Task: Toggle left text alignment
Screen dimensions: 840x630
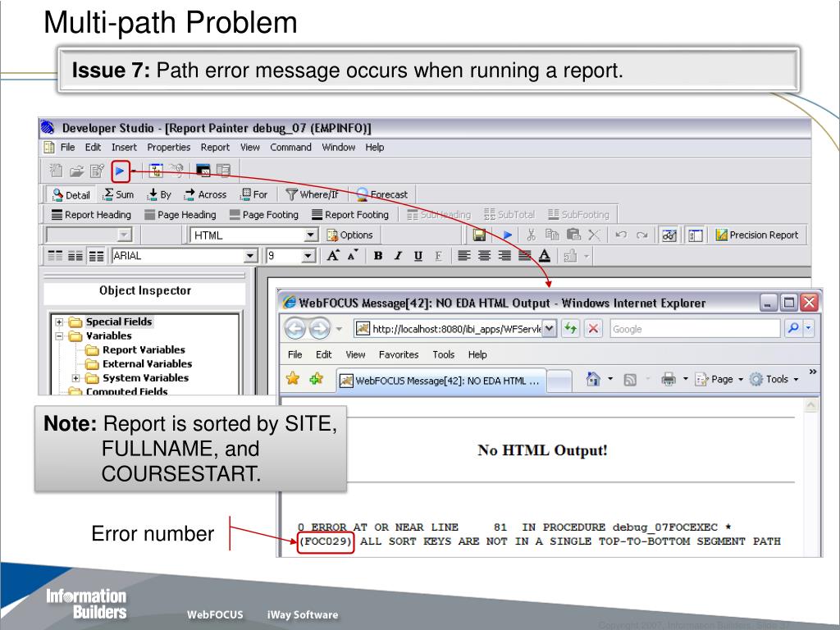Action: (464, 256)
